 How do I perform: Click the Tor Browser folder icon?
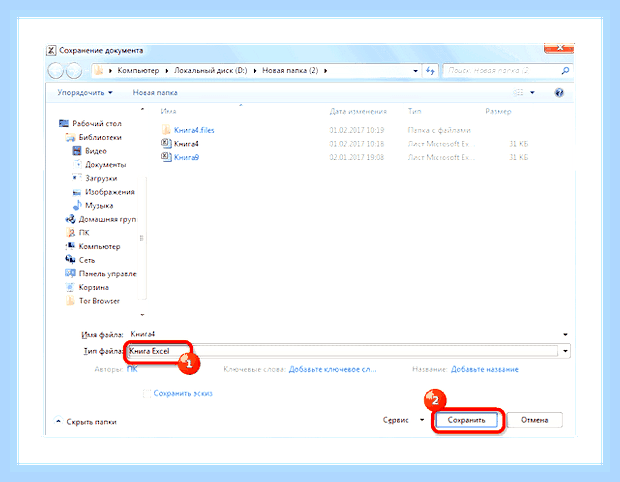[x=70, y=301]
